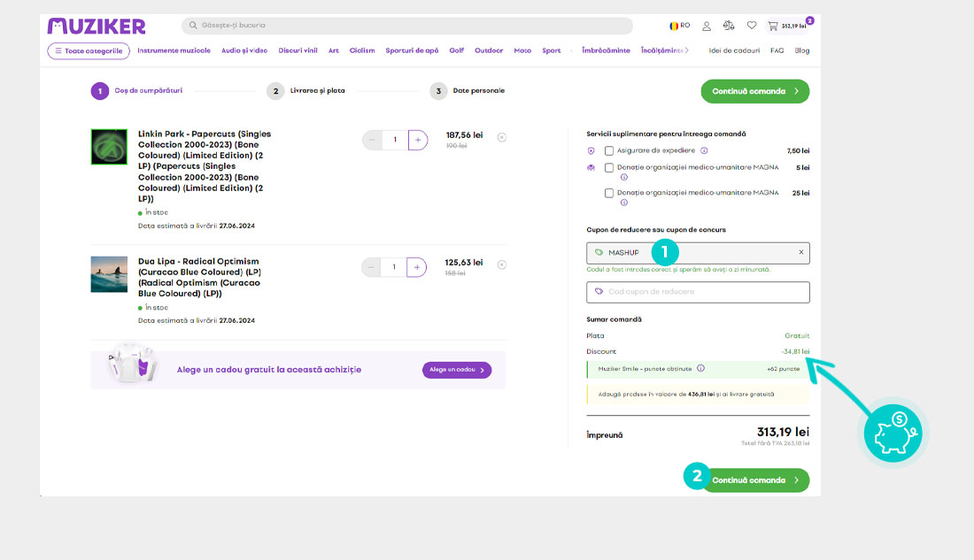Open the RO language selector

click(x=679, y=26)
